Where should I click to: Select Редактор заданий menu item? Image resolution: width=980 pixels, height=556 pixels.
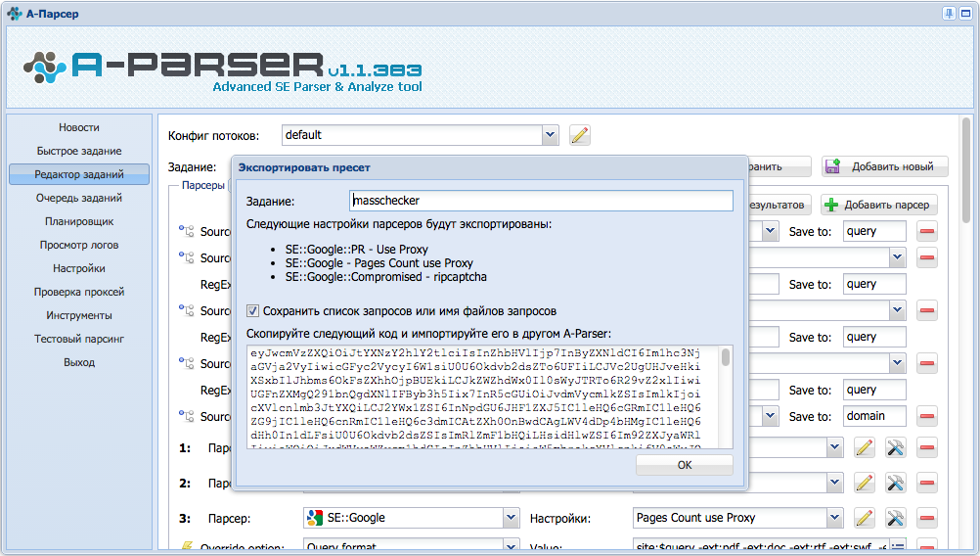(79, 174)
